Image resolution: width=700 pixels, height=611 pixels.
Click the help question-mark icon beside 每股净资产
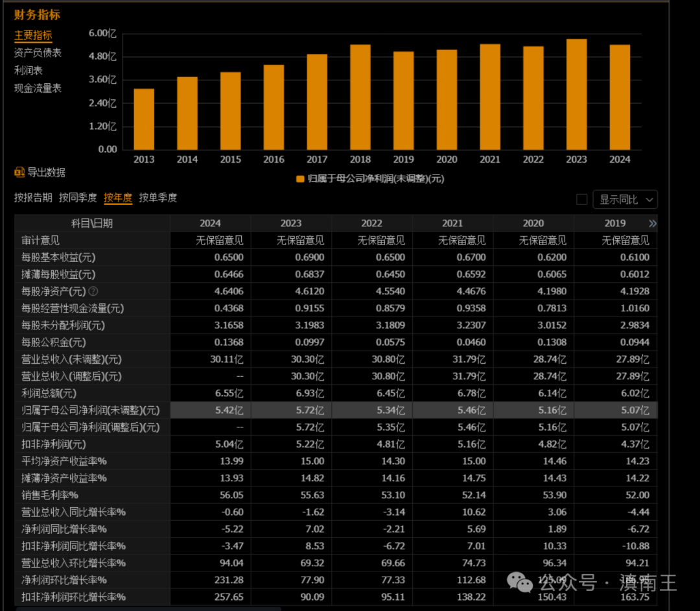pyautogui.click(x=93, y=291)
